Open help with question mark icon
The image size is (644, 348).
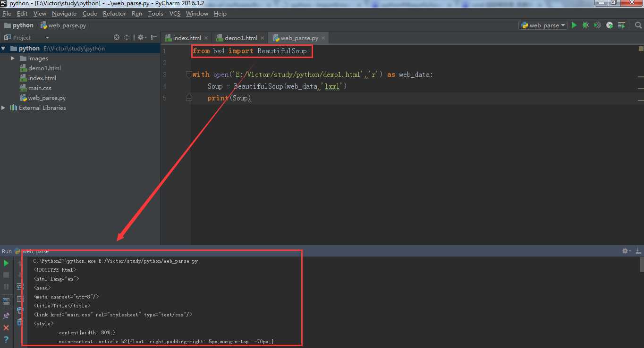6,340
